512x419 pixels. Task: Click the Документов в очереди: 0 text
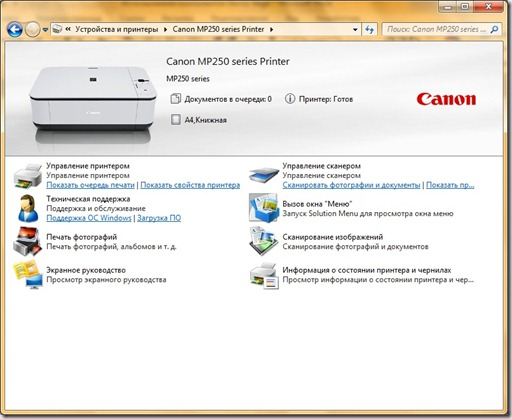[228, 99]
